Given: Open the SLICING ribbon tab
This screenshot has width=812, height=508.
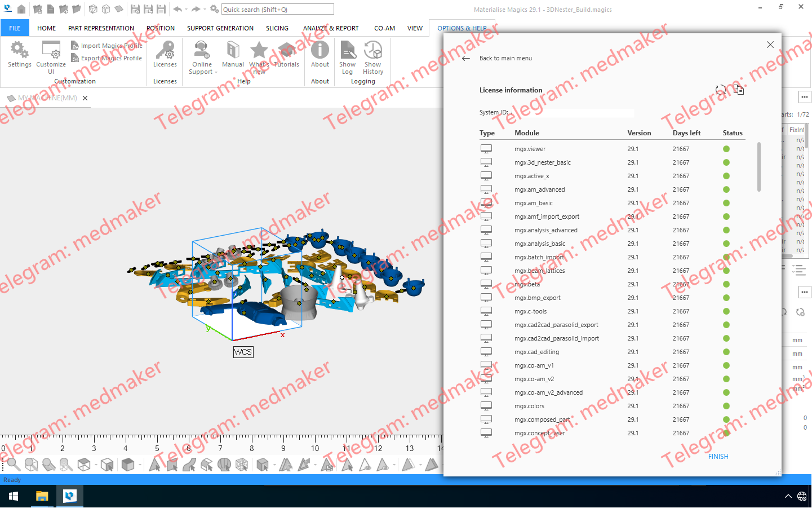Looking at the screenshot, I should [x=277, y=28].
